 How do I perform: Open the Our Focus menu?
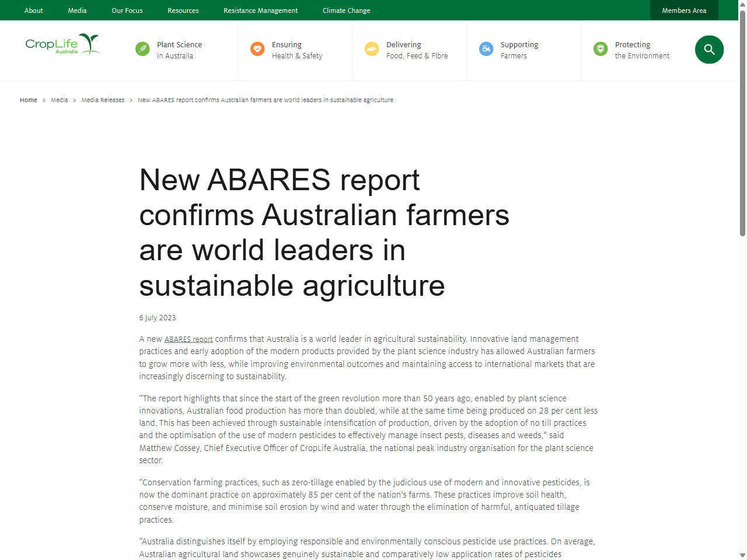(x=127, y=10)
